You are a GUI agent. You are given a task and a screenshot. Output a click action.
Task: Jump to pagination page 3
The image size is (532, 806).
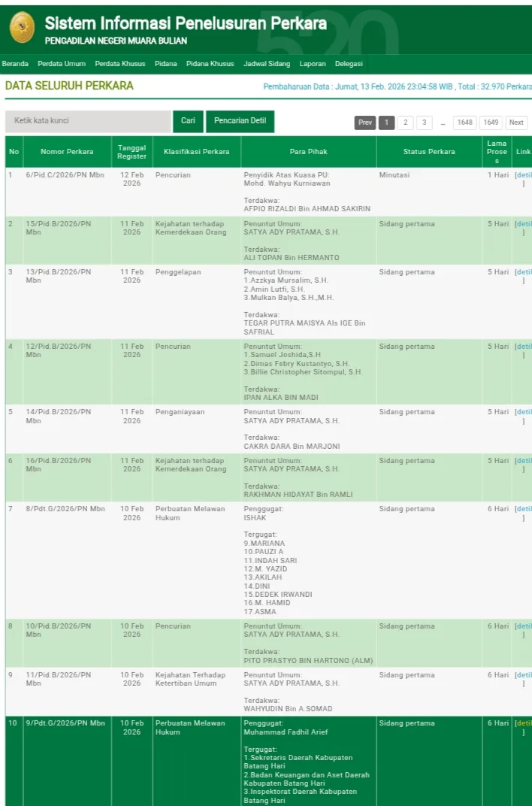tap(424, 123)
